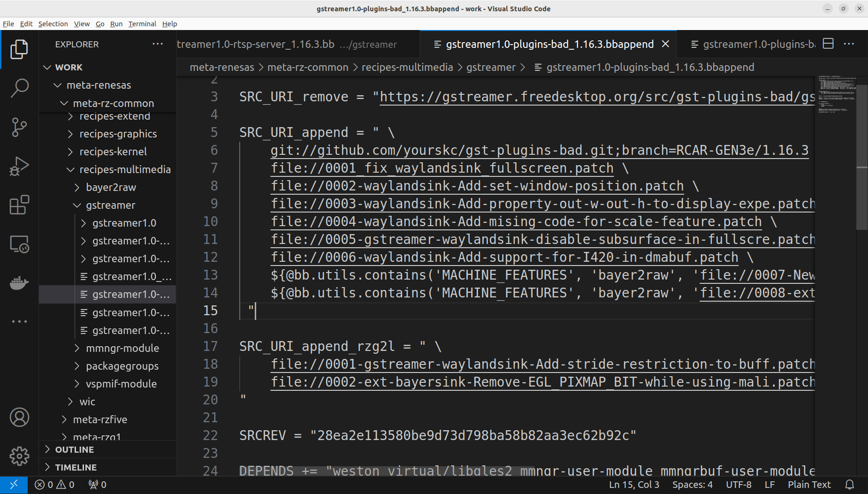Open the Source Control view
The height and width of the screenshot is (494, 868).
[x=19, y=127]
